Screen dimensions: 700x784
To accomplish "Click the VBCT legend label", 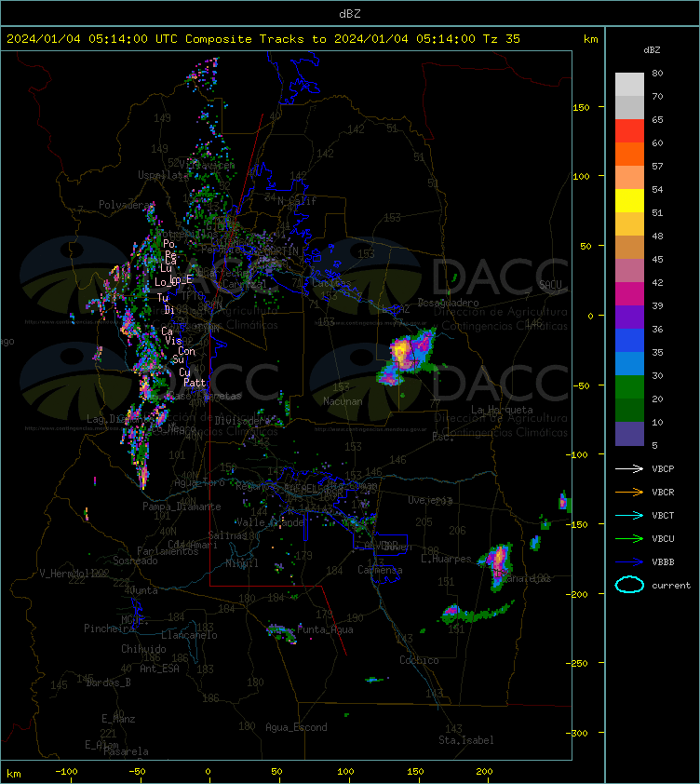I will click(x=663, y=515).
